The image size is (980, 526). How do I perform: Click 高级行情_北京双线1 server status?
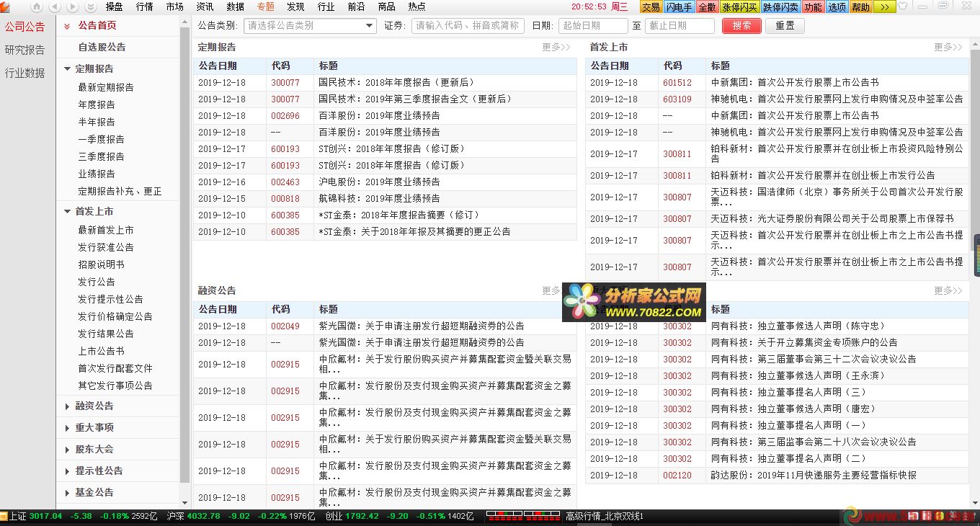tap(604, 516)
